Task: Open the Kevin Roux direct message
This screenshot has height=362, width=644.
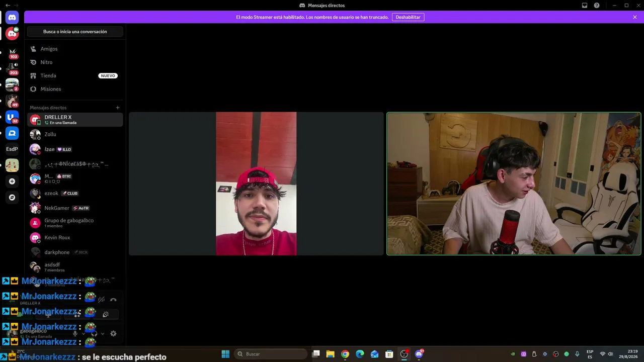Action: (x=75, y=237)
